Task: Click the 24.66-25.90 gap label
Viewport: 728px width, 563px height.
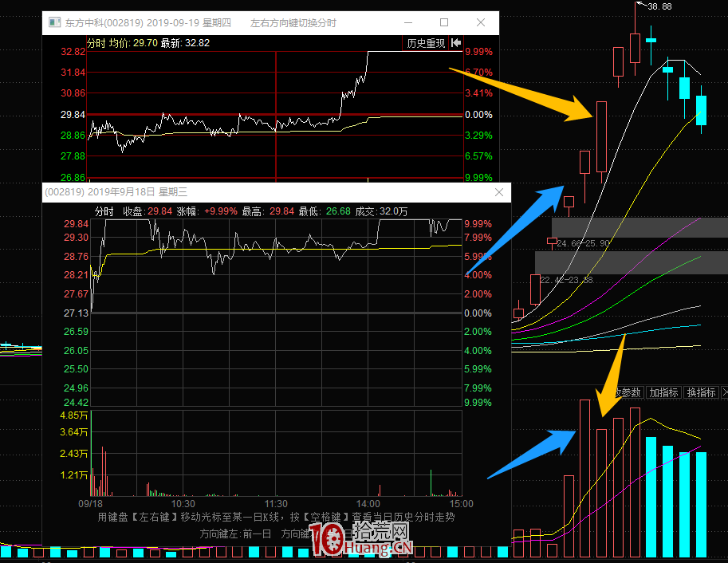Action: 583,243
